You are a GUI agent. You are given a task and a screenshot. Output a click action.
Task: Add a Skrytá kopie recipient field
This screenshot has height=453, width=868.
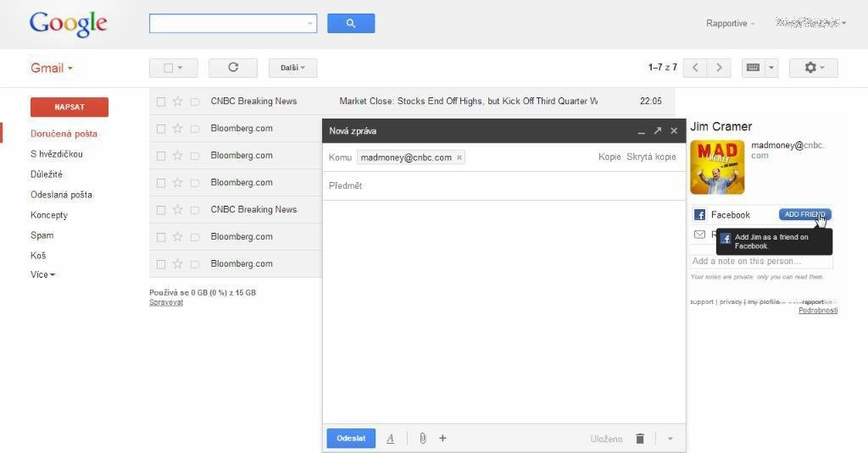click(x=651, y=157)
